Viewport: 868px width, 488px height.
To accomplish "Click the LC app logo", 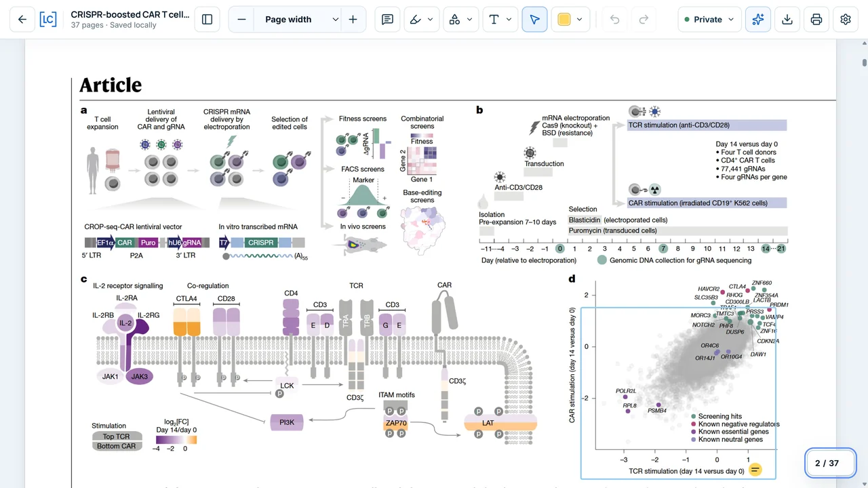I will point(48,20).
